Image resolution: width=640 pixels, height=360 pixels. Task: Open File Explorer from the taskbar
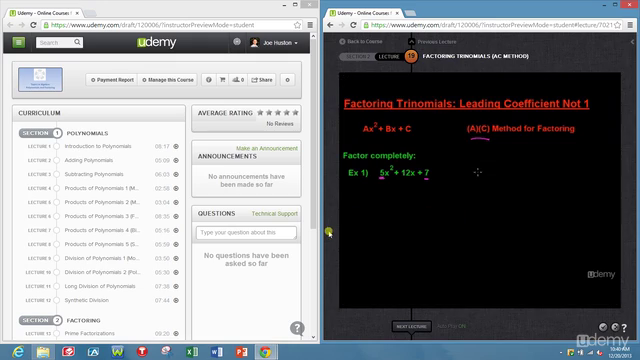pyautogui.click(x=43, y=351)
